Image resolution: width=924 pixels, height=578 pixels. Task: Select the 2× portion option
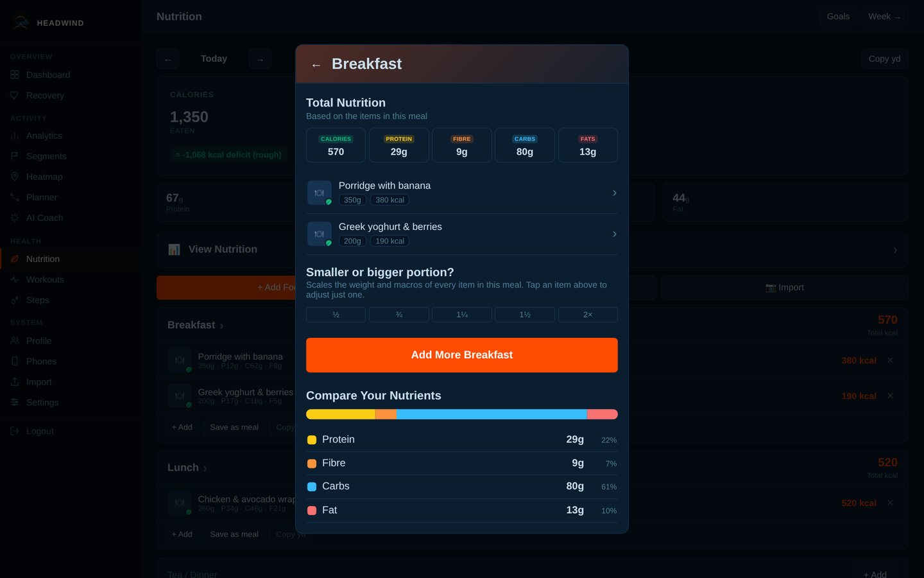click(588, 315)
